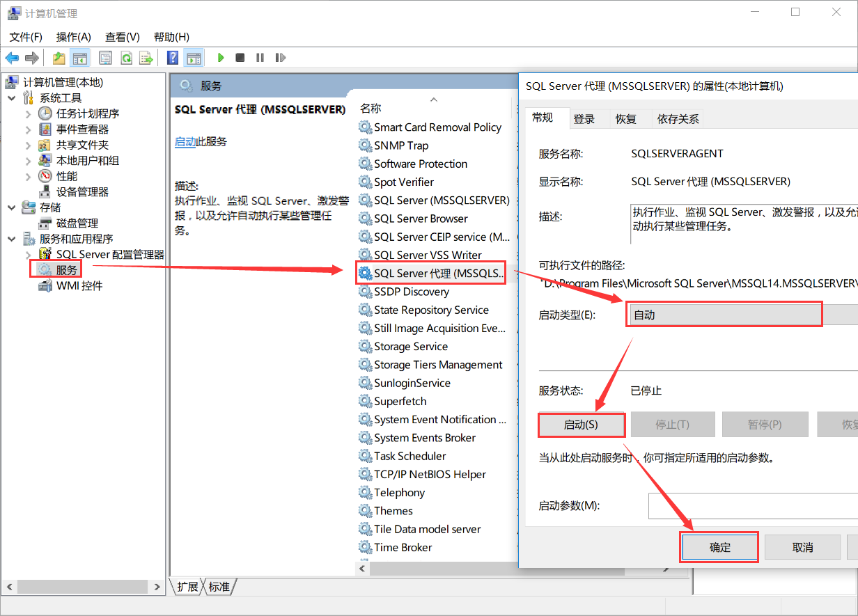The width and height of the screenshot is (858, 616).
Task: Switch to the 标准 view tab
Action: point(219,587)
